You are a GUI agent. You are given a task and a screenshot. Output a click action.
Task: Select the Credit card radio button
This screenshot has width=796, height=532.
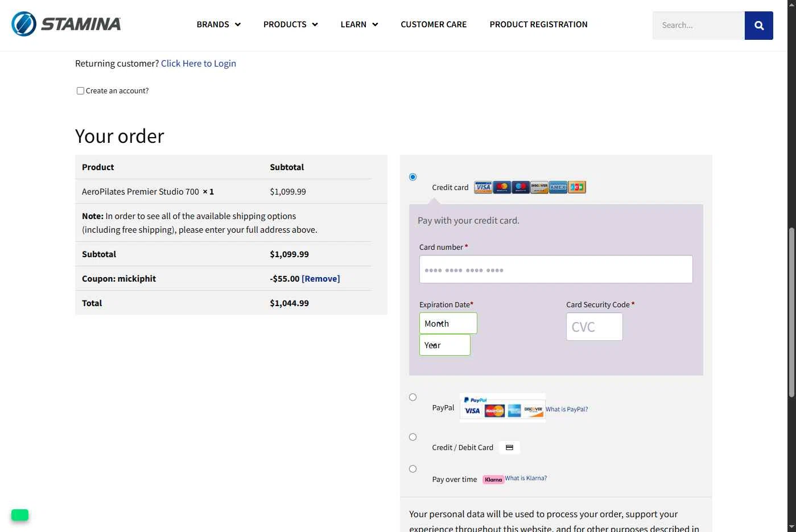413,177
